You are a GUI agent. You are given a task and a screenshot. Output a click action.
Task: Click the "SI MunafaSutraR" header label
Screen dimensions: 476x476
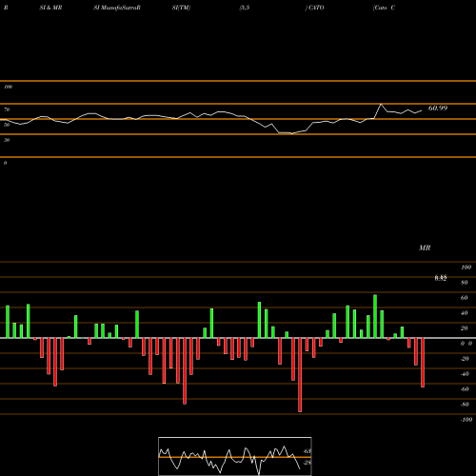(117, 8)
